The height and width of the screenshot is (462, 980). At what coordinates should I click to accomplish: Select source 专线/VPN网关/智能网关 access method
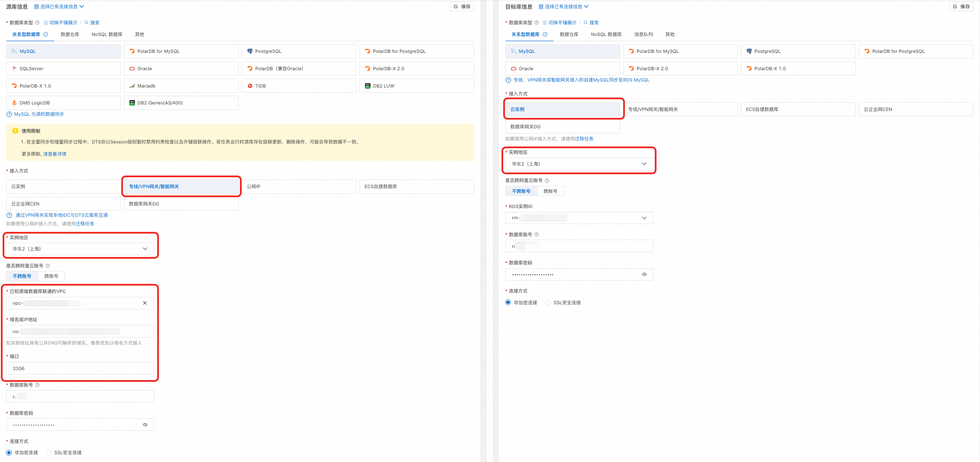point(181,186)
